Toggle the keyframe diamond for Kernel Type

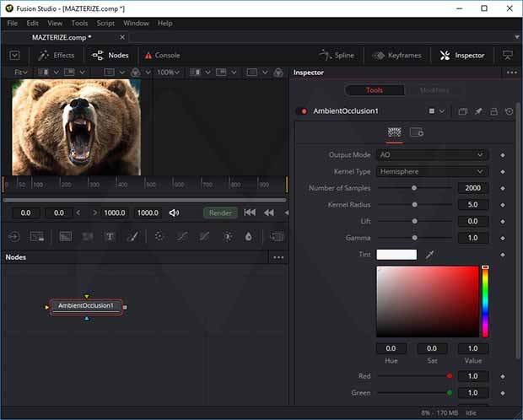pyautogui.click(x=503, y=172)
